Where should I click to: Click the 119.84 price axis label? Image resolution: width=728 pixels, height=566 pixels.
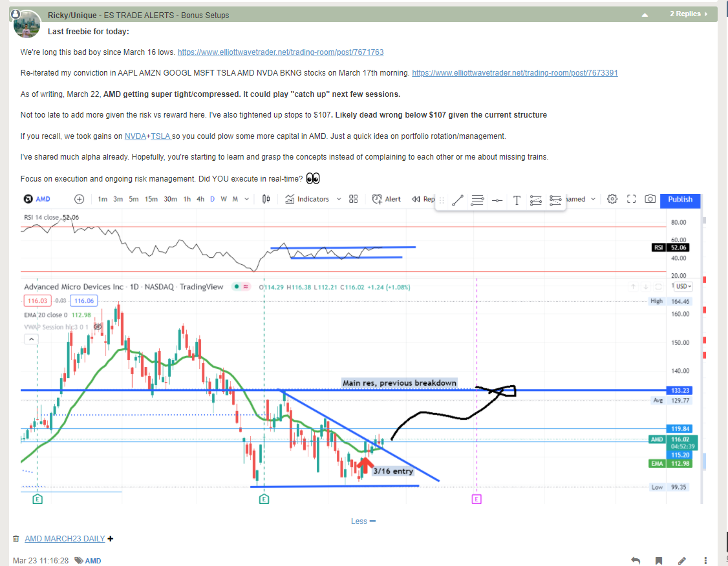coord(680,428)
